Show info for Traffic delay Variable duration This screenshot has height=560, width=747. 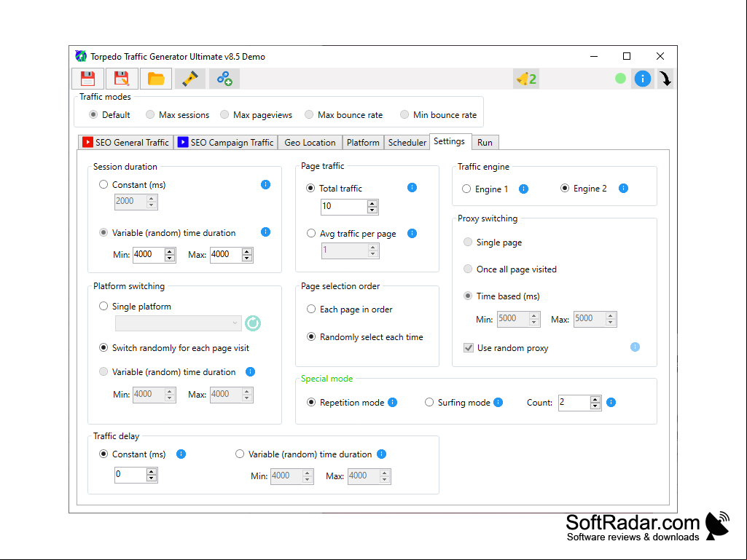pos(382,454)
